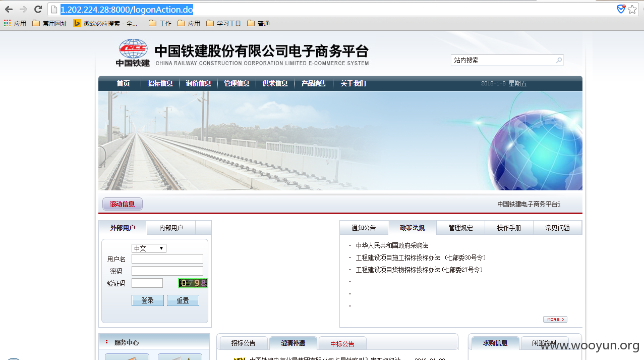The height and width of the screenshot is (360, 644).
Task: Select the 澄清补遗 tab
Action: 293,343
